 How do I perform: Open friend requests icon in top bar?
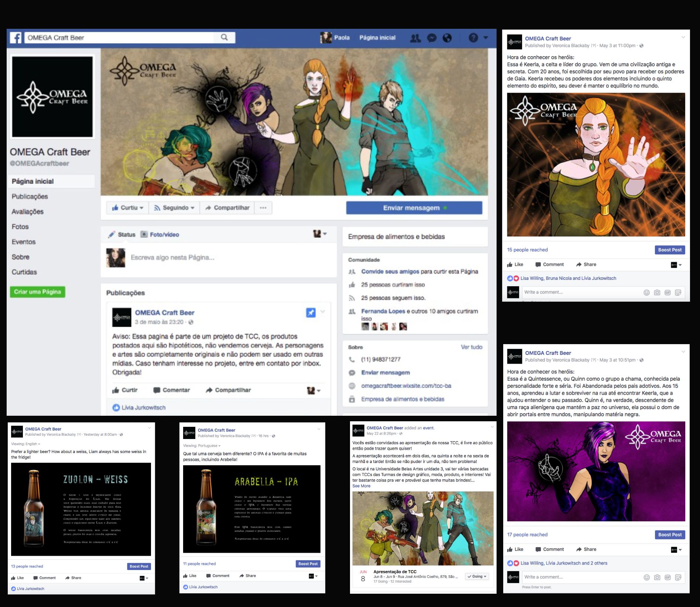tap(415, 38)
